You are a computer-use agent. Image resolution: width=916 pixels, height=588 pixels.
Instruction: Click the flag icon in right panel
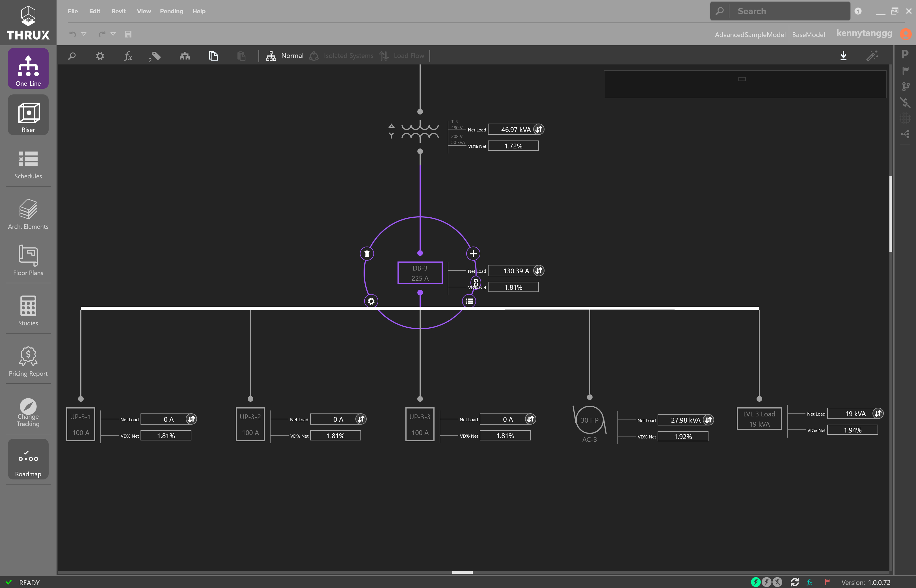click(x=905, y=71)
